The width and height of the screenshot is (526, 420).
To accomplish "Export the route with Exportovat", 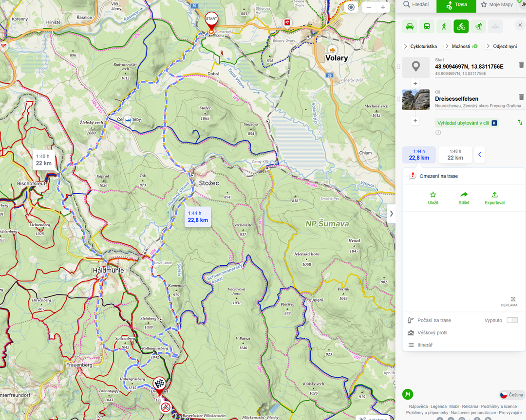I will 495,198.
